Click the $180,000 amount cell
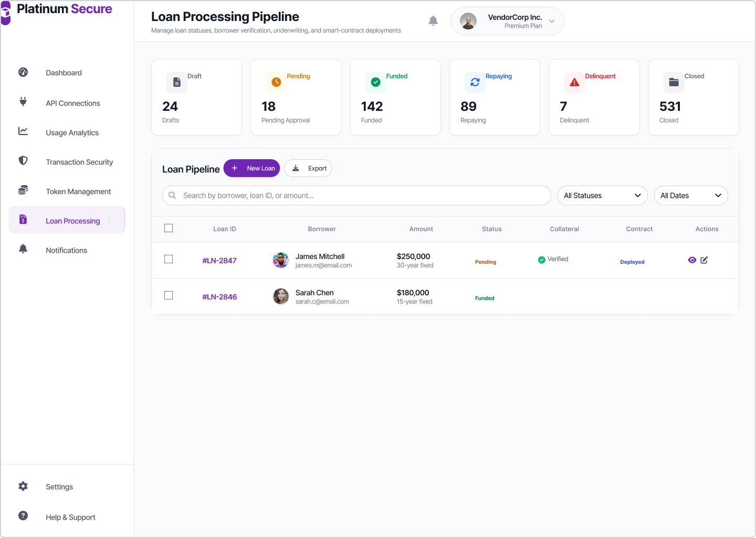Image resolution: width=756 pixels, height=538 pixels. [413, 293]
